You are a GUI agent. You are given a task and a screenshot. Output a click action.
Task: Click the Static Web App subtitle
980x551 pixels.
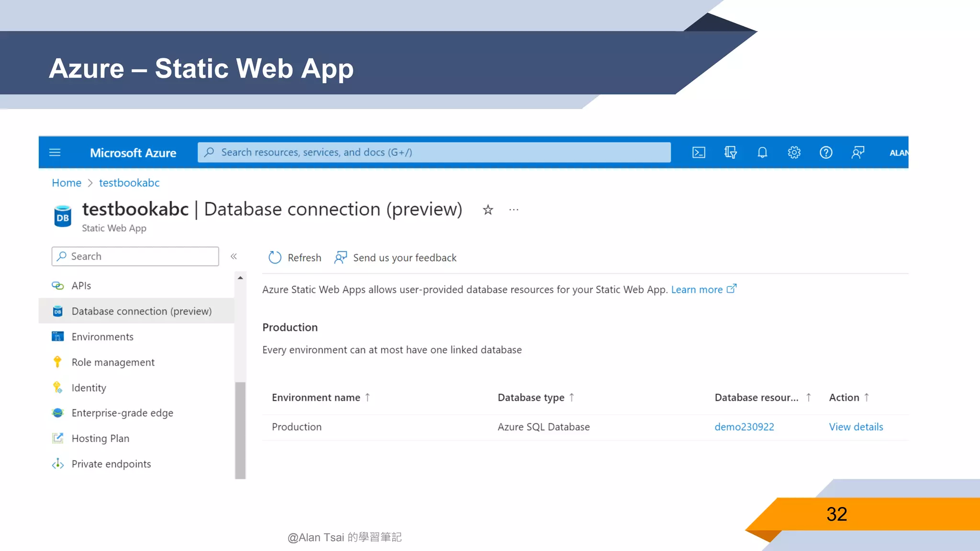114,228
